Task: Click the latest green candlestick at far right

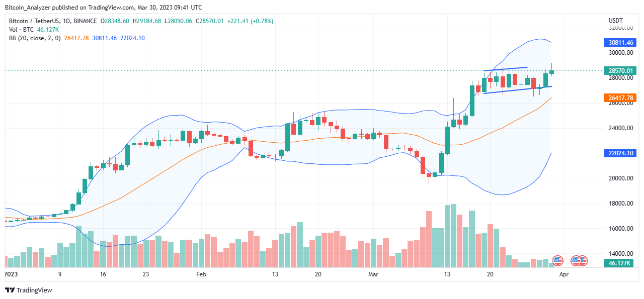Action: point(551,71)
